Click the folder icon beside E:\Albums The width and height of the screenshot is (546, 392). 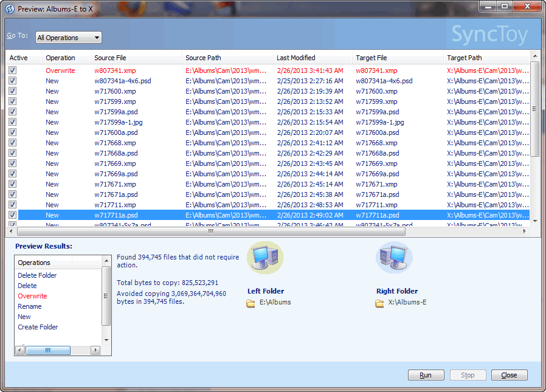251,303
